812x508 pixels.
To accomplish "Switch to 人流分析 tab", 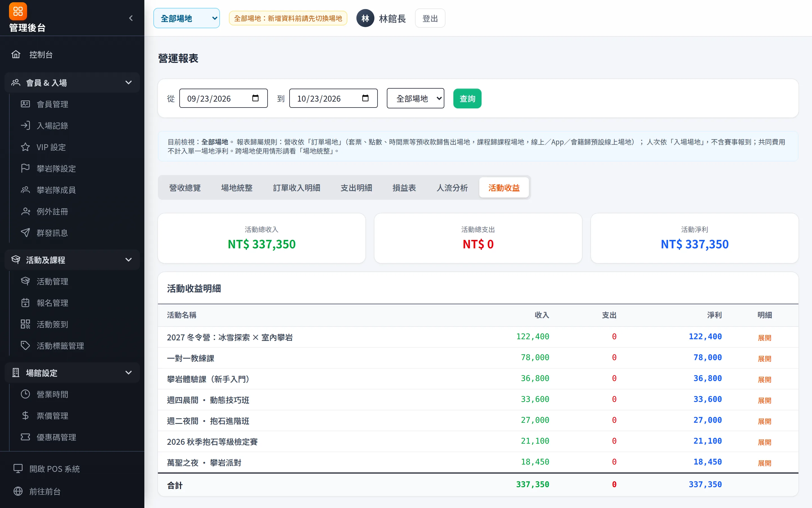I will [452, 188].
